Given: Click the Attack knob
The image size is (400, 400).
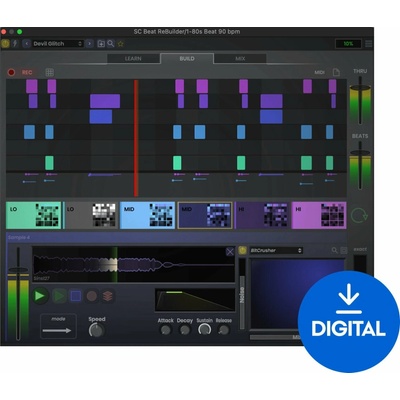Looking at the screenshot, I should coord(166,330).
